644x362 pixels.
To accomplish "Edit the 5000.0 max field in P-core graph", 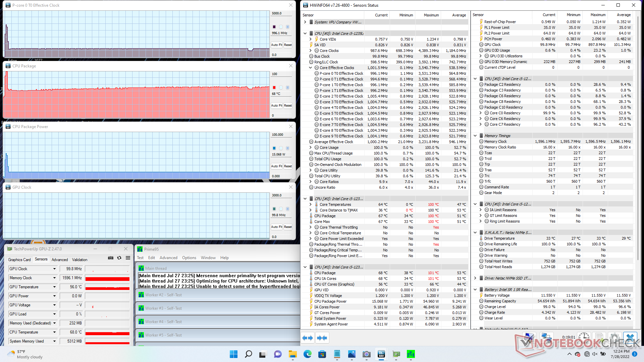I will point(281,13).
